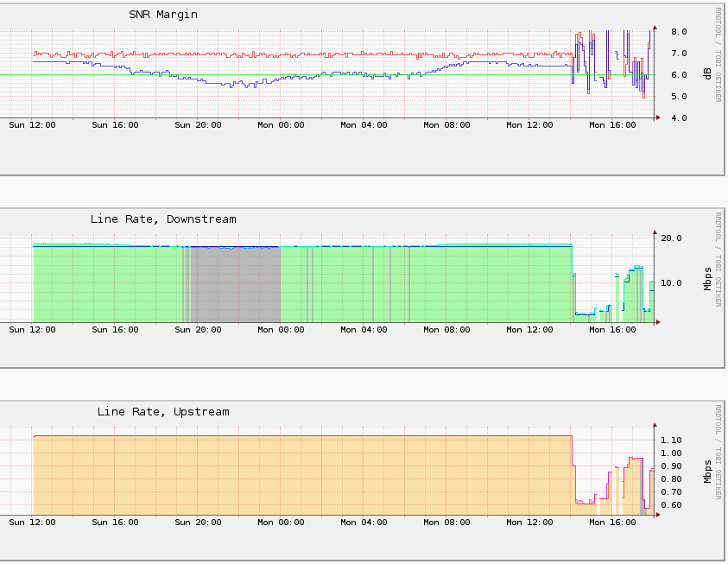Click "Mon 00:00" under SNR Margin graph
The image size is (728, 564).
(x=281, y=125)
